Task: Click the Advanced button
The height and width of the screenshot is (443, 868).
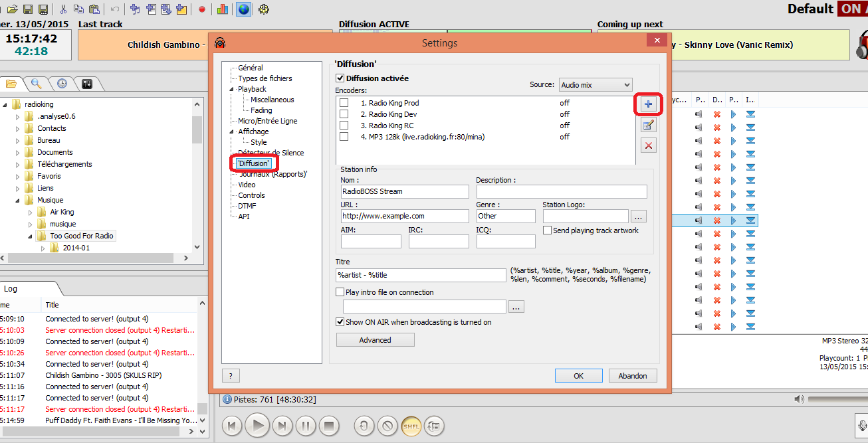Action: 375,340
